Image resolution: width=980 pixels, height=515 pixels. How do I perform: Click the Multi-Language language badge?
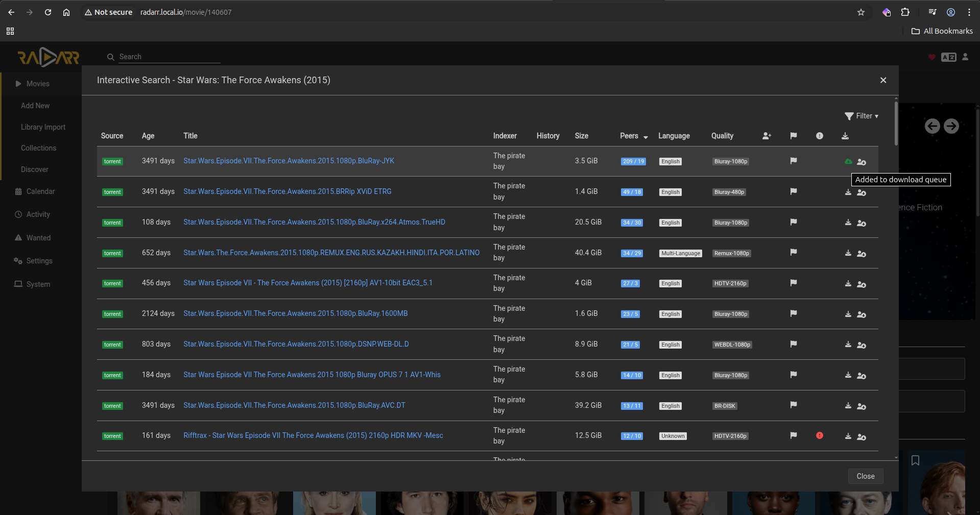tap(681, 253)
